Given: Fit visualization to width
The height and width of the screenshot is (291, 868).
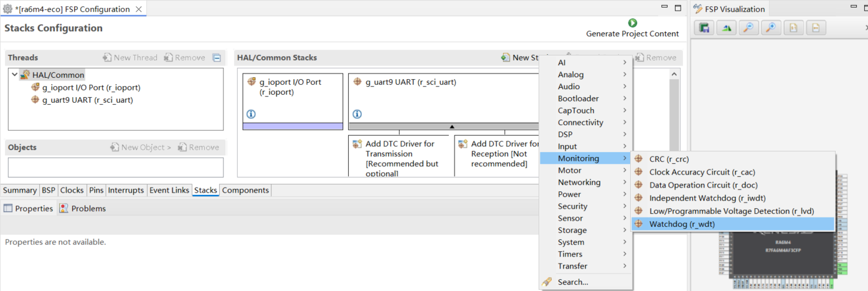Looking at the screenshot, I should click(815, 27).
